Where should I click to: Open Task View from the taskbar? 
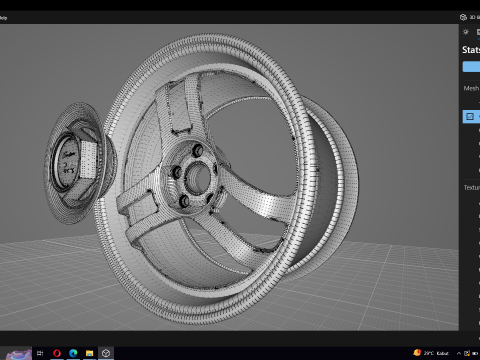pos(40,353)
